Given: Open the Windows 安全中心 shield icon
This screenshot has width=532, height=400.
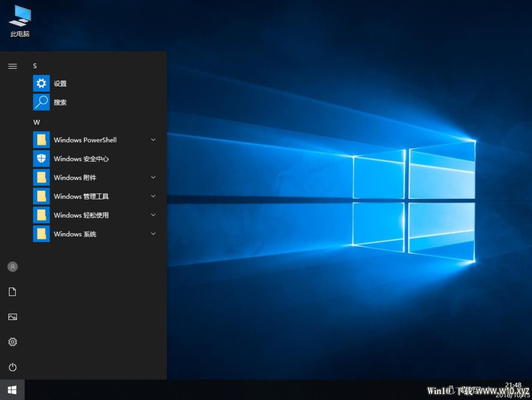Looking at the screenshot, I should click(42, 159).
